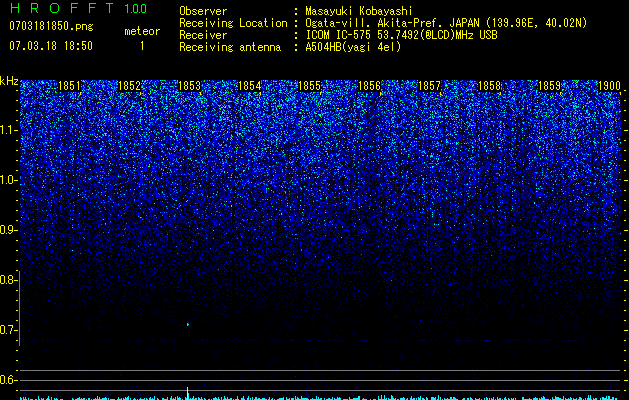Click the meteor echo dot near 0.7 kHz
Viewport: 629px width, 400px height.
coord(188,324)
